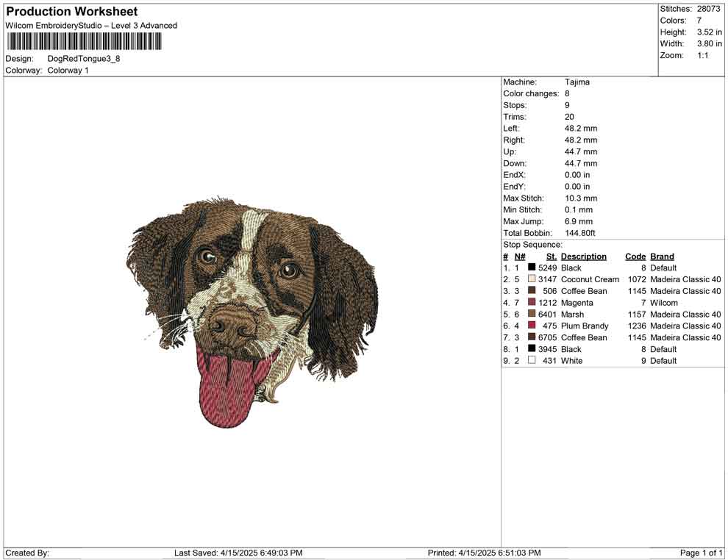This screenshot has height=560, width=728.
Task: Click the 'White' description text
Action: pos(571,361)
